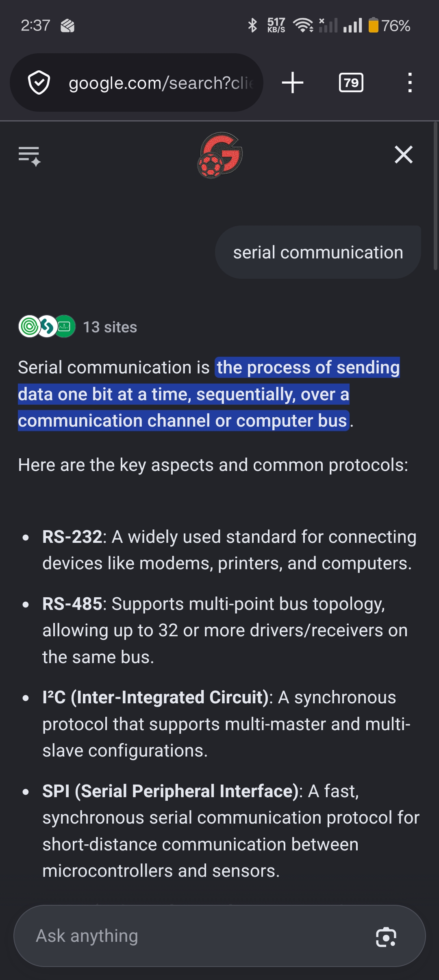Open the green third source favicon
The width and height of the screenshot is (439, 980).
[x=65, y=326]
